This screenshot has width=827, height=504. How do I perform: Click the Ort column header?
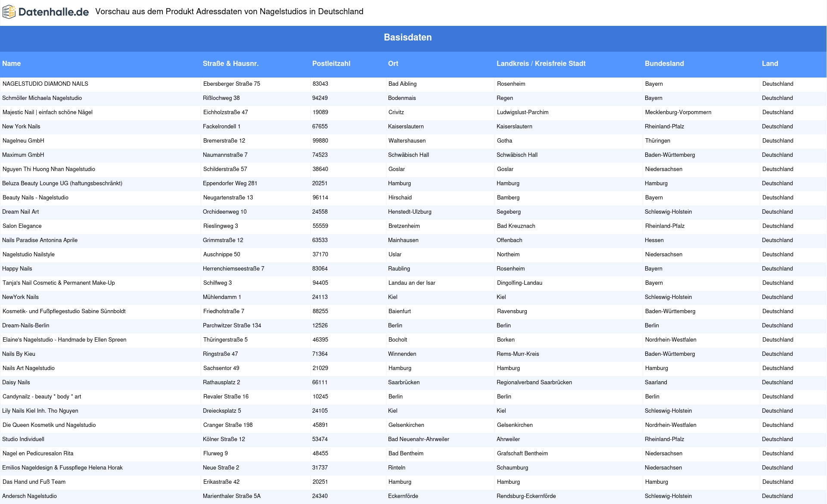[393, 64]
